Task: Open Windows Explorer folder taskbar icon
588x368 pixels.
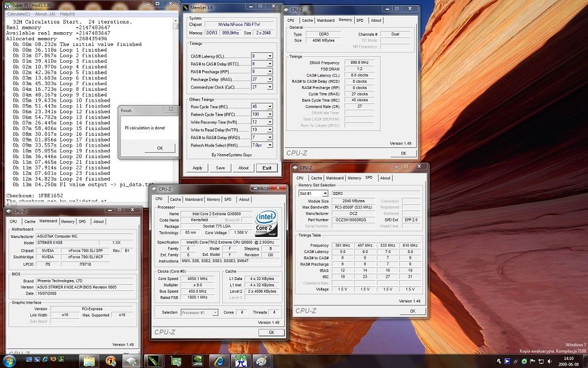Action: [89, 361]
